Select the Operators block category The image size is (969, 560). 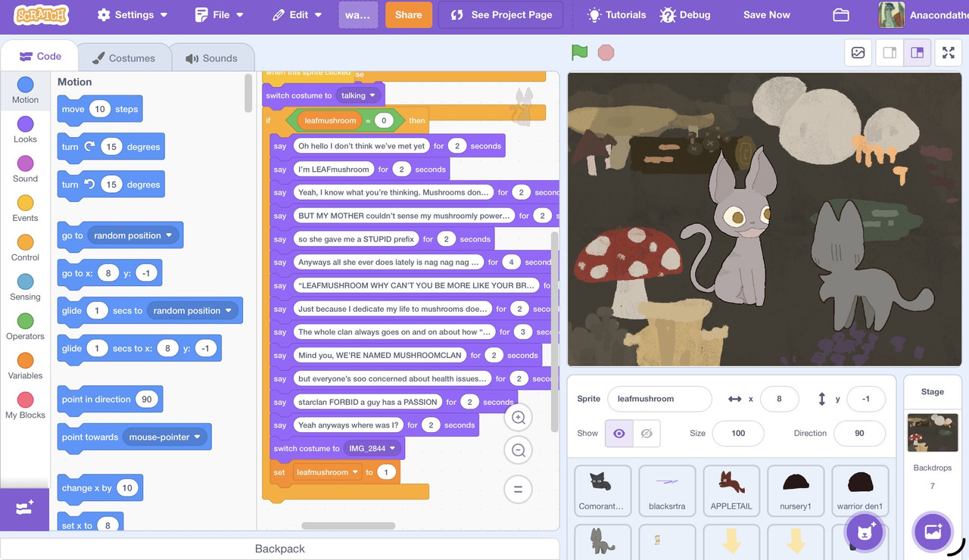25,327
